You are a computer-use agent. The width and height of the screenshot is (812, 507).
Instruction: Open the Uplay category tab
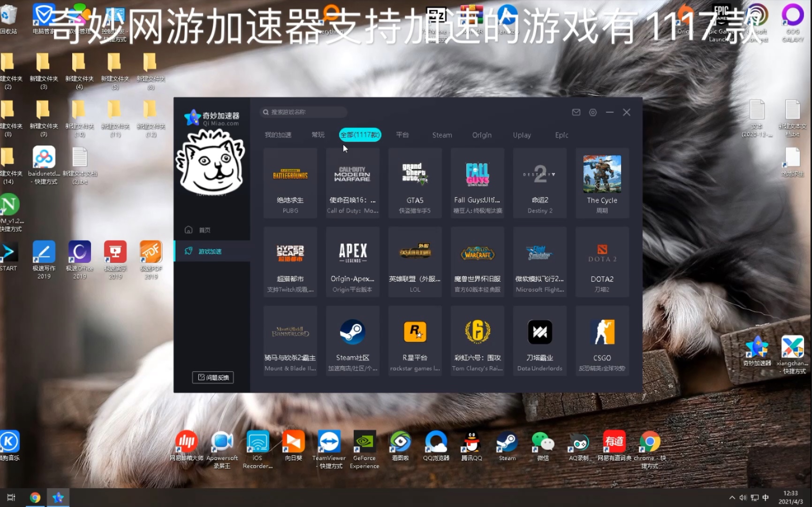pos(522,135)
